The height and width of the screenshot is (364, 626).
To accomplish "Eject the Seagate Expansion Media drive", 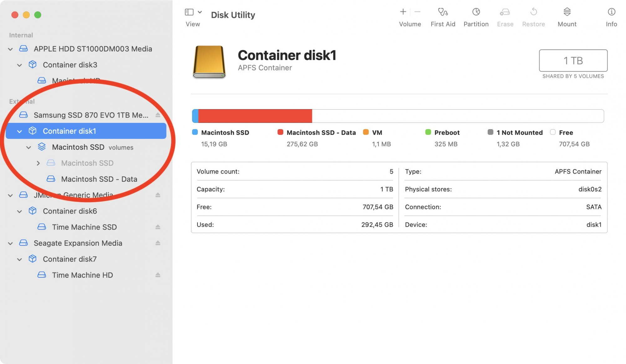I will (158, 243).
